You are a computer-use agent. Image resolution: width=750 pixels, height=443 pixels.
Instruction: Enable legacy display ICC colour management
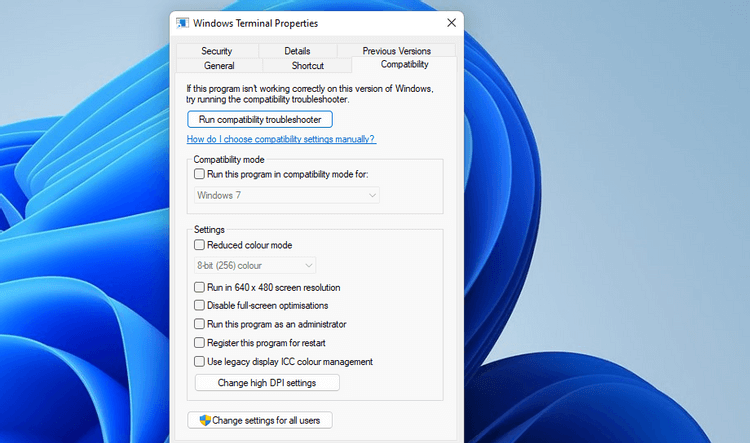pos(199,362)
